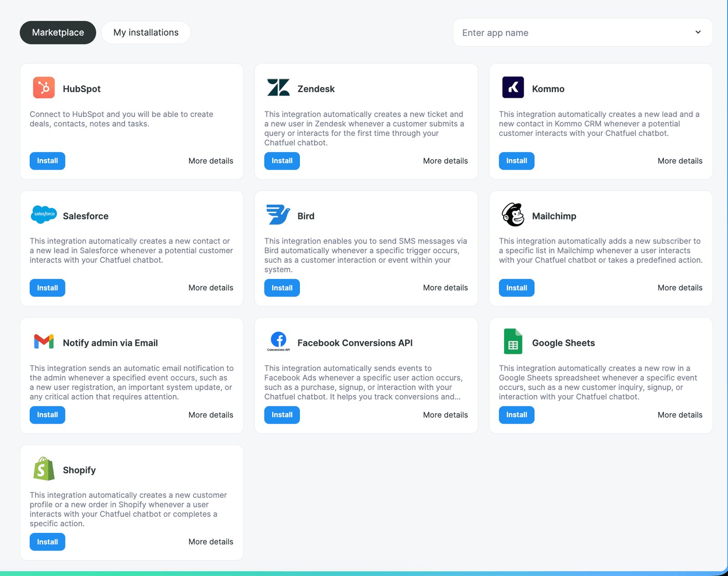The height and width of the screenshot is (576, 728).
Task: Click the Bird SMS description text
Action: 366,255
